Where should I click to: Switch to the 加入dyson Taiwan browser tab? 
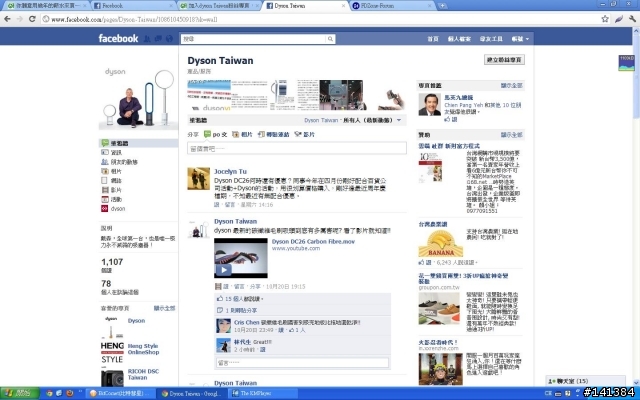click(219, 6)
